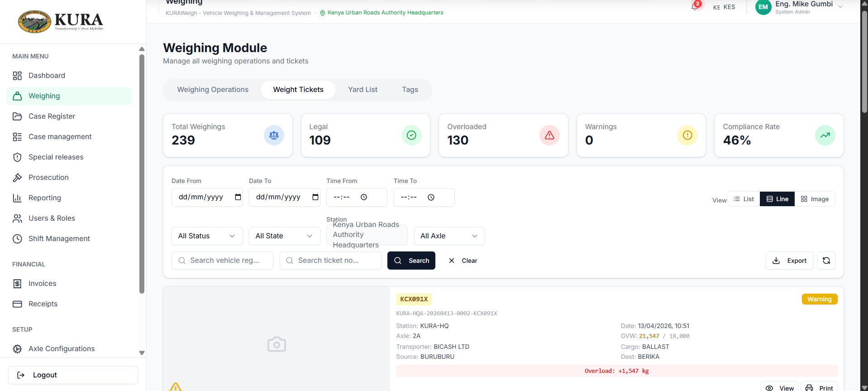Refresh the ticket list
The height and width of the screenshot is (391, 868).
pyautogui.click(x=826, y=261)
